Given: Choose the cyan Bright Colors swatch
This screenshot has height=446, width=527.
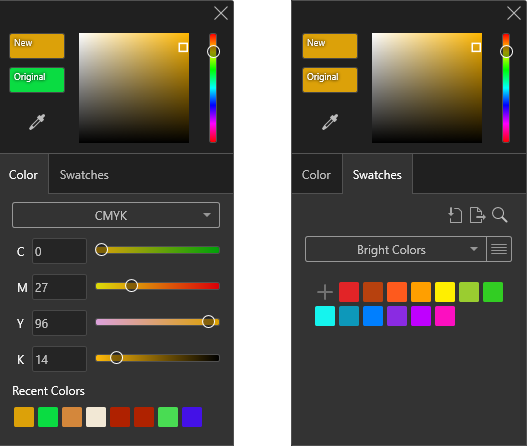Looking at the screenshot, I should [x=325, y=316].
